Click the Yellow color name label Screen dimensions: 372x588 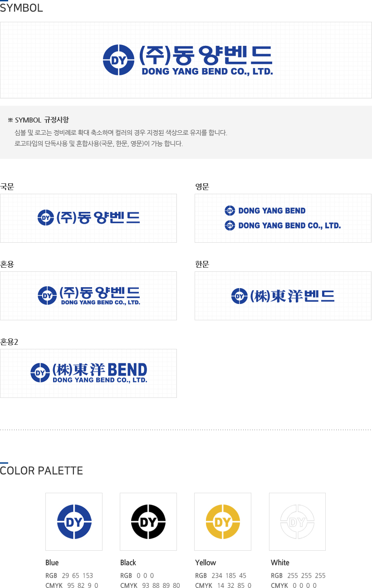click(206, 563)
